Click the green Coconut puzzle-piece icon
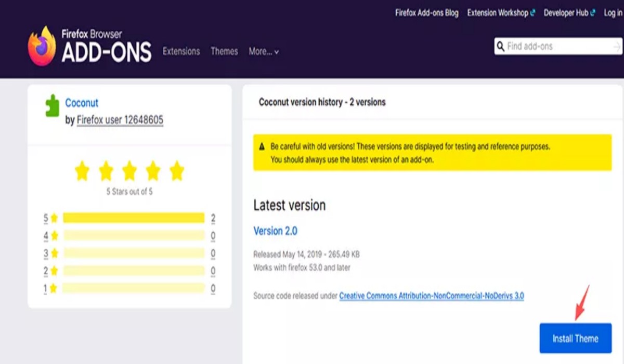624x364 pixels. (x=52, y=106)
